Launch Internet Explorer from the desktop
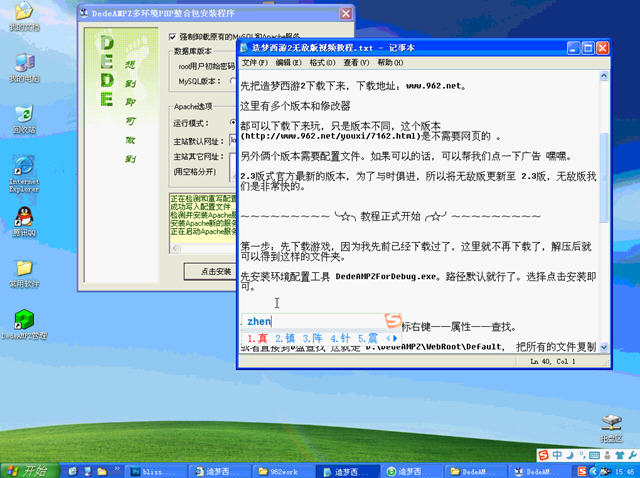Viewport: 640px width, 478px height. pos(24,174)
